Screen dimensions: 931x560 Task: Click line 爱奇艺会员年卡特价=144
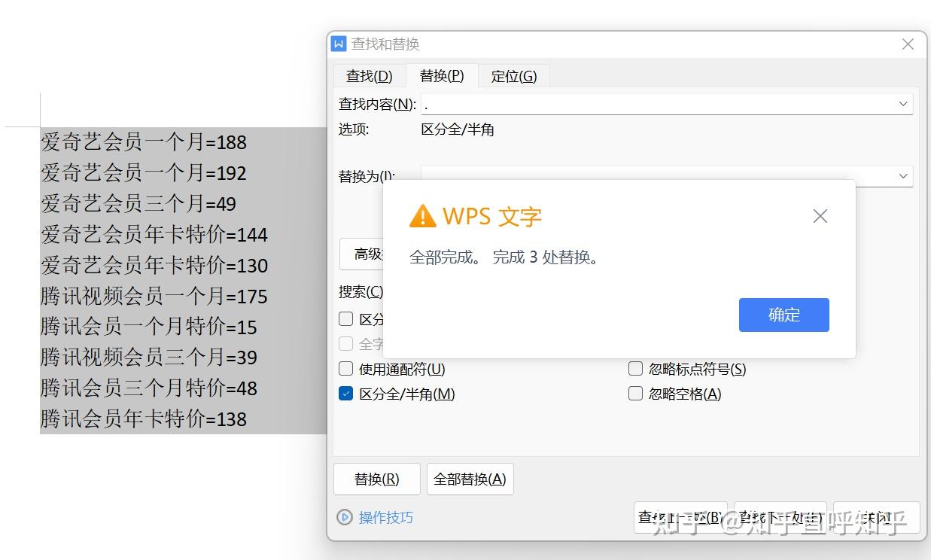click(x=154, y=234)
